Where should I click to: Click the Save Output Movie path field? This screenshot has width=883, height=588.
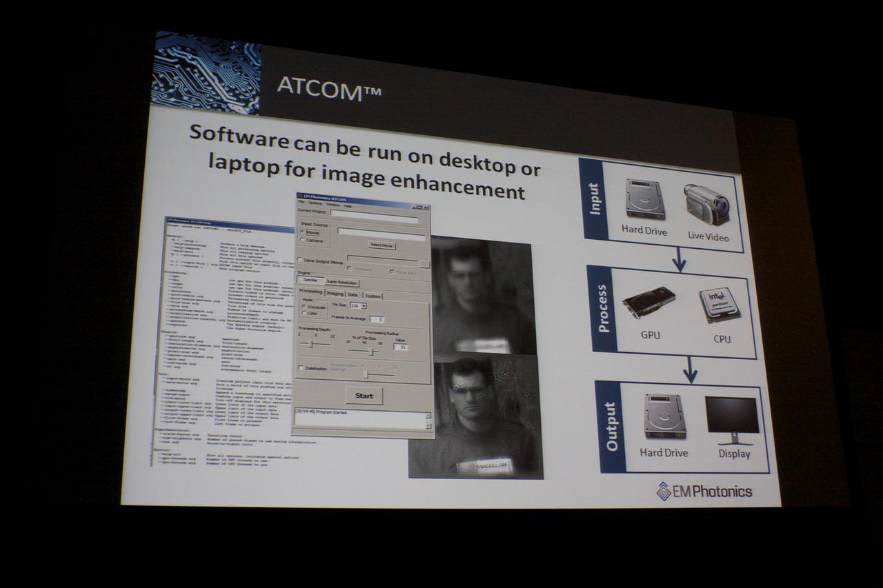383,261
